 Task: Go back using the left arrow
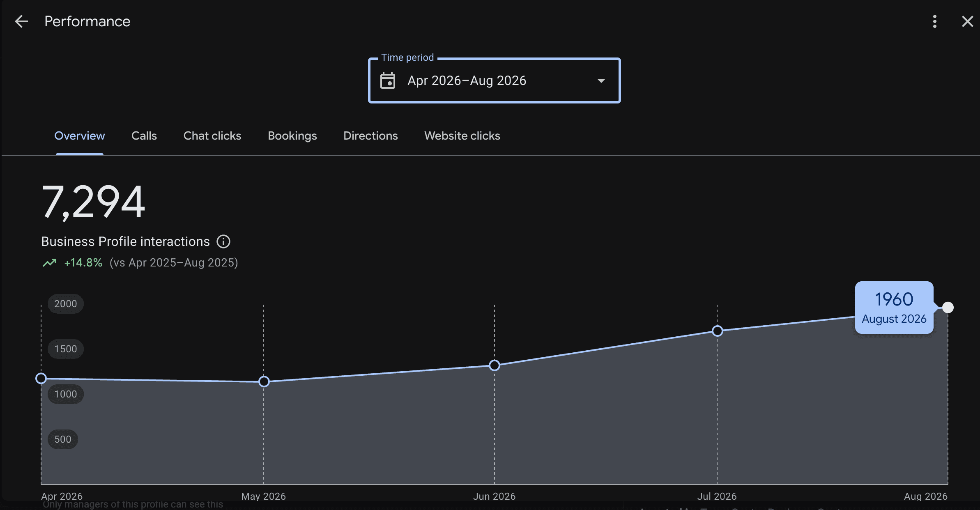(21, 21)
